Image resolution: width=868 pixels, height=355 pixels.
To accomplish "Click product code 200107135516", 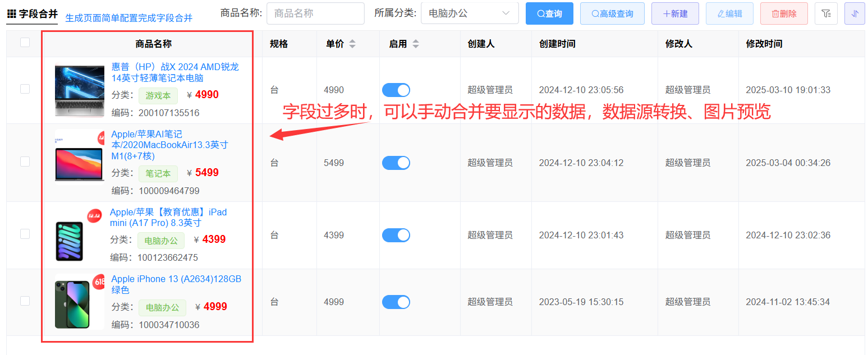I will pos(169,113).
